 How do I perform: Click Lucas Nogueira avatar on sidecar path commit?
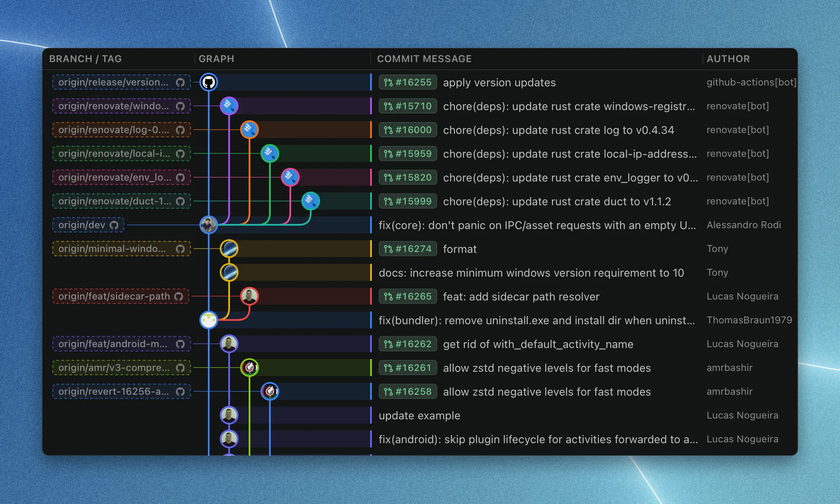249,296
